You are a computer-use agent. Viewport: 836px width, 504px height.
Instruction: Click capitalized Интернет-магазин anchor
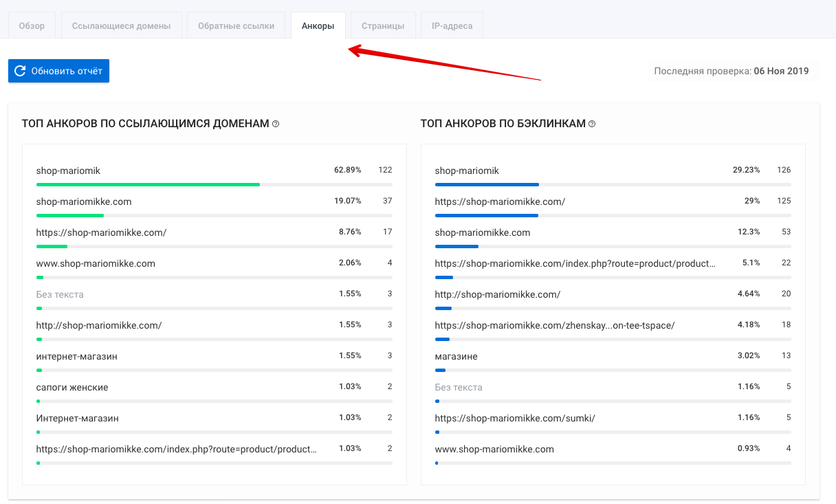tap(78, 418)
